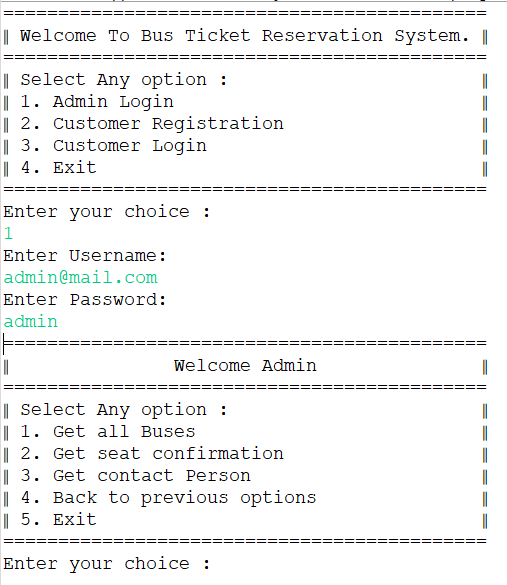Click the first 'Enter your choice :' prompt
Screen dimensions: 507x585
click(x=107, y=212)
